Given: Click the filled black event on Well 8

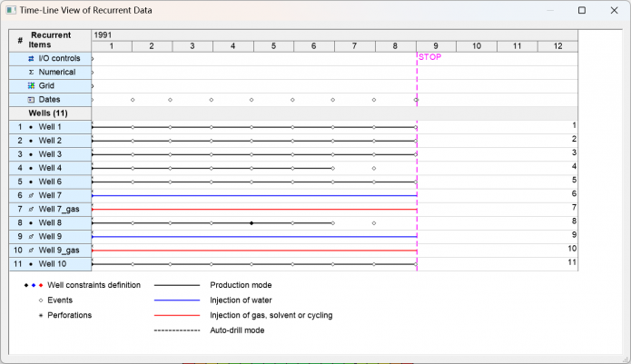Looking at the screenshot, I should coord(251,222).
